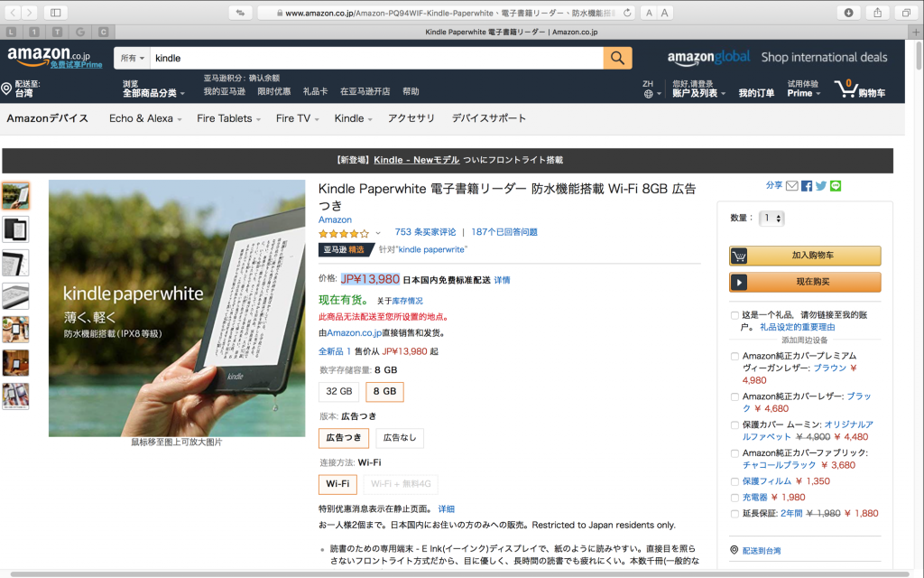Open the search category dropdown 所有

click(132, 58)
